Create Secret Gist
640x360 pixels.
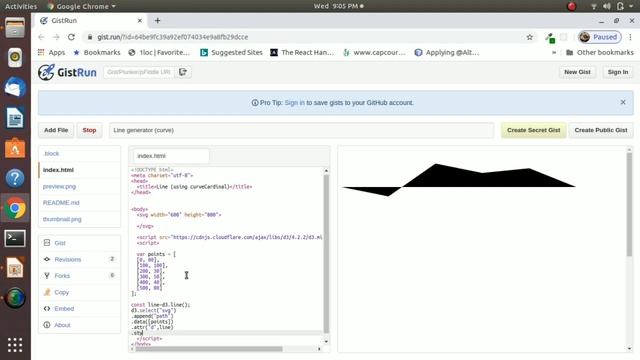click(x=533, y=130)
